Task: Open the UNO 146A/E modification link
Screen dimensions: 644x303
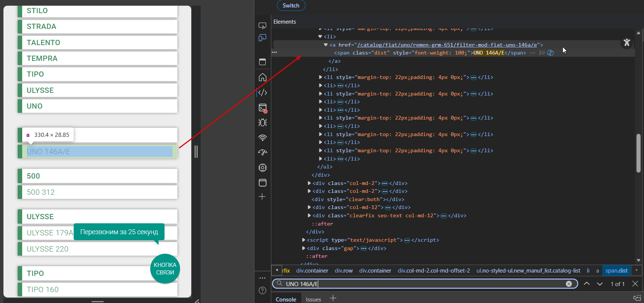Action: click(97, 151)
